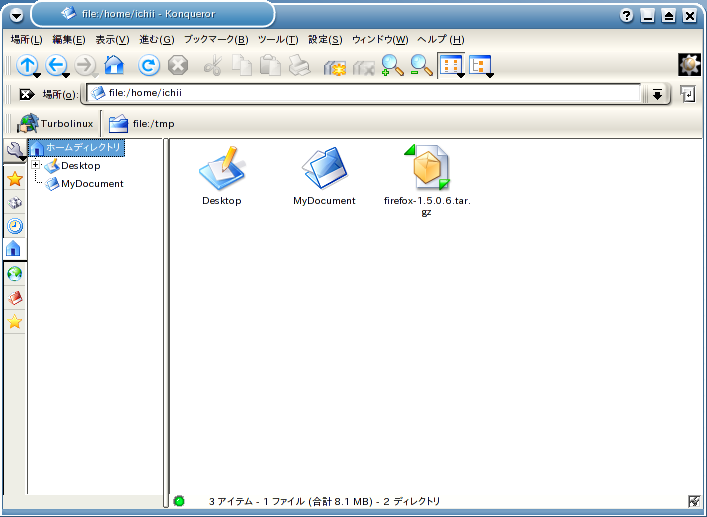Open Up button dropdown history arrow

(37, 75)
